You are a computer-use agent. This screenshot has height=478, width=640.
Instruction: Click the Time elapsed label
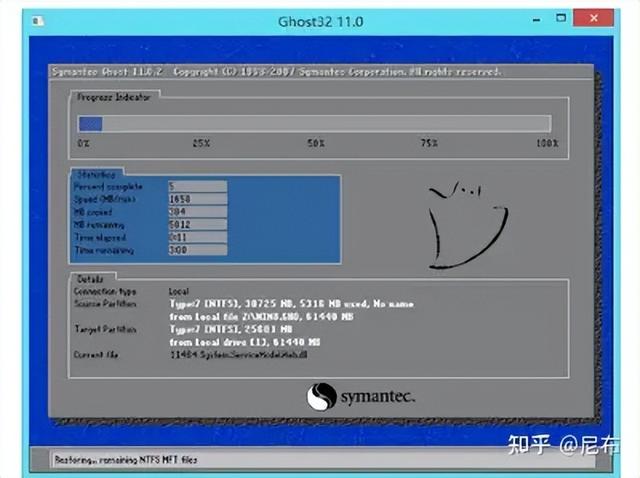tap(100, 238)
